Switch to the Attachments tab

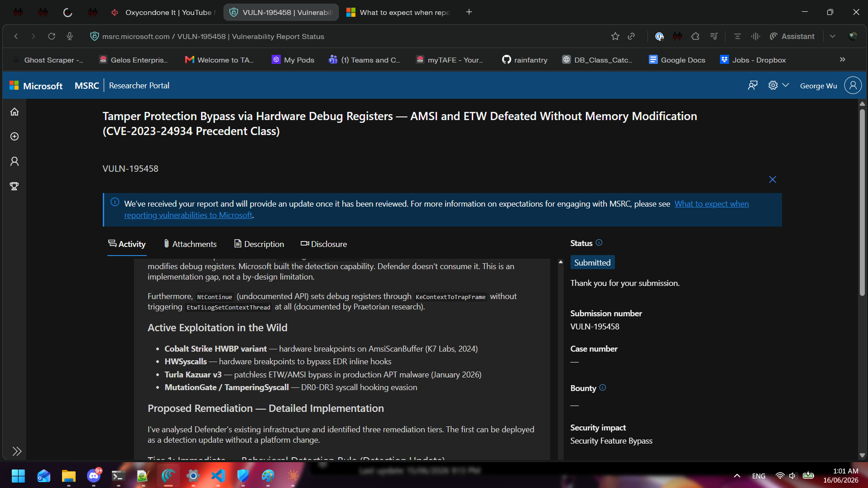[x=190, y=244]
